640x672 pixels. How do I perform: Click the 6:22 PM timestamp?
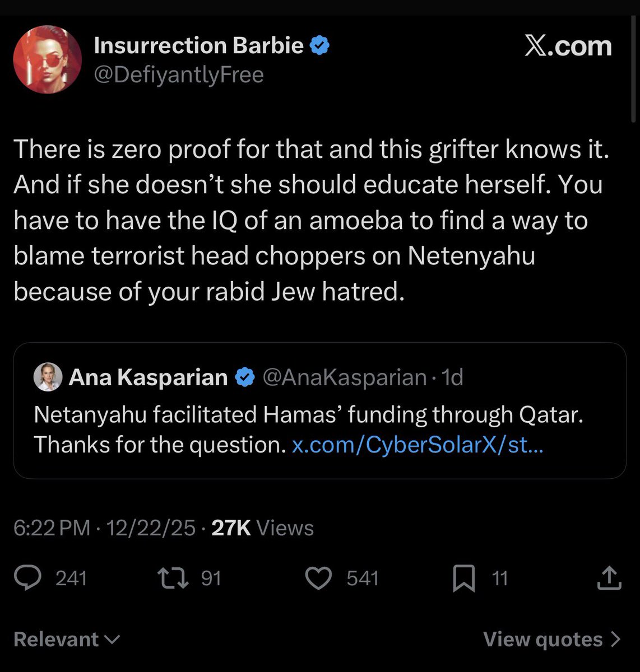52,528
